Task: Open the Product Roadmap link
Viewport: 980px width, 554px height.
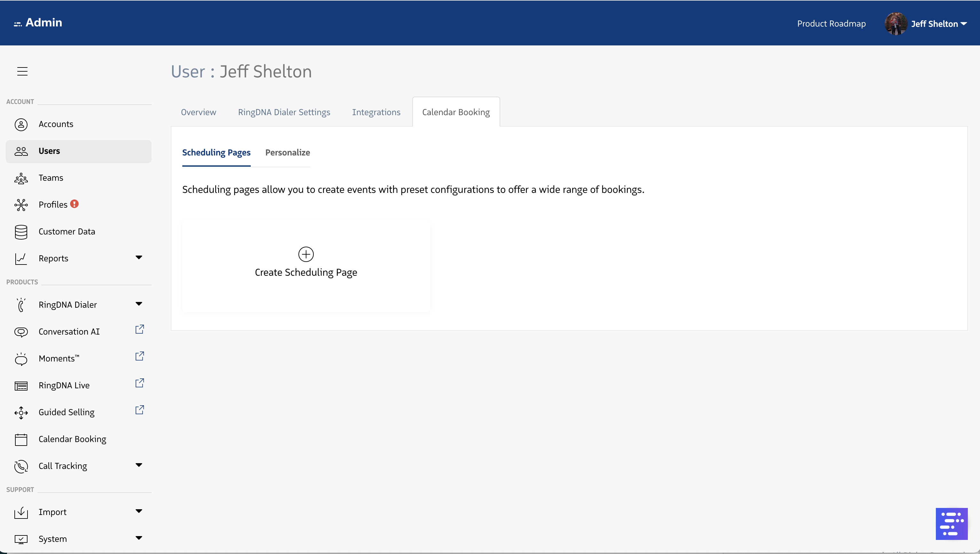Action: 831,24
